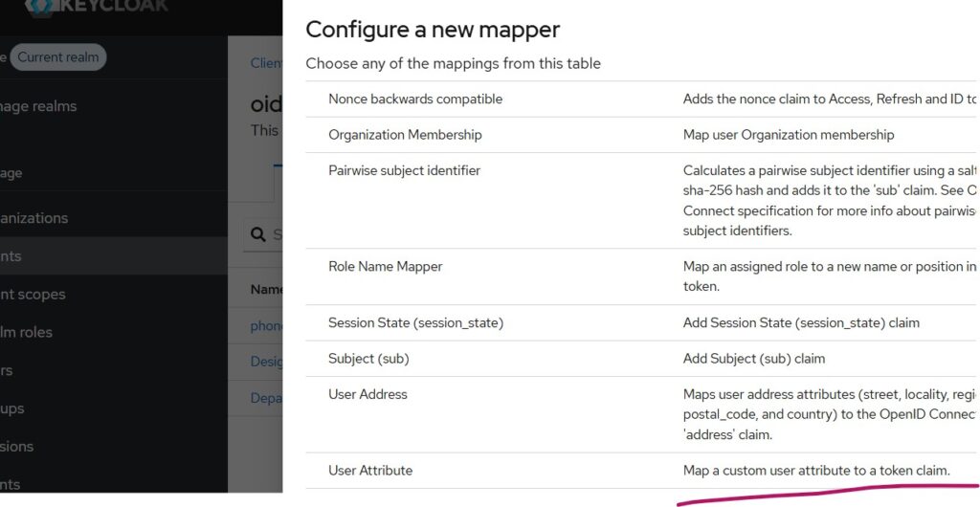Click the Keycloak logo in the header

click(96, 6)
